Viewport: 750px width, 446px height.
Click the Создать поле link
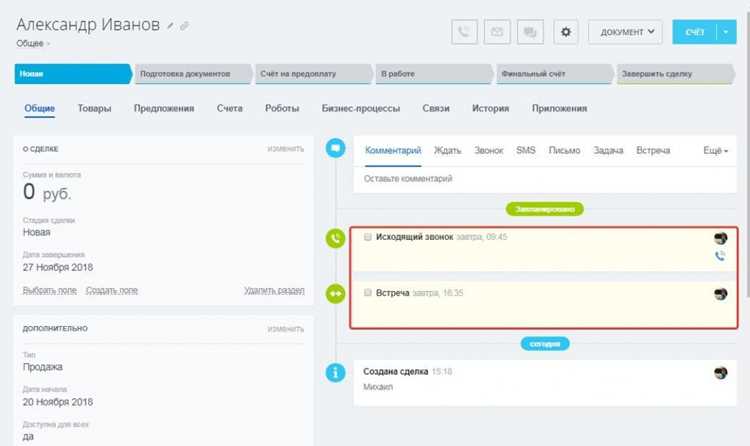112,290
